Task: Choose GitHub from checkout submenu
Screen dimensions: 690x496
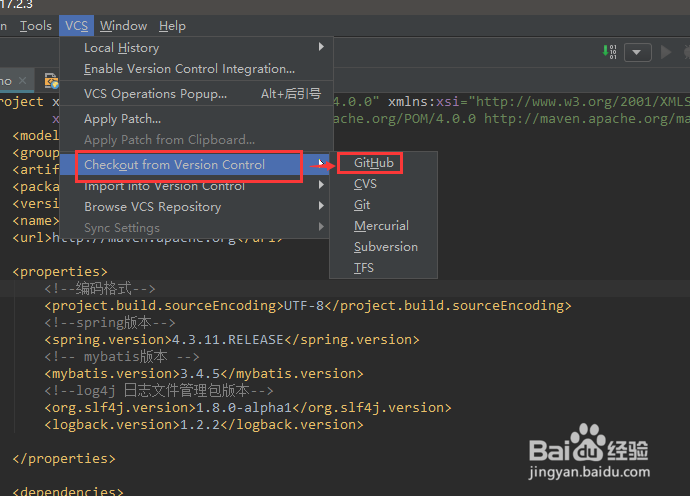Action: click(x=383, y=163)
